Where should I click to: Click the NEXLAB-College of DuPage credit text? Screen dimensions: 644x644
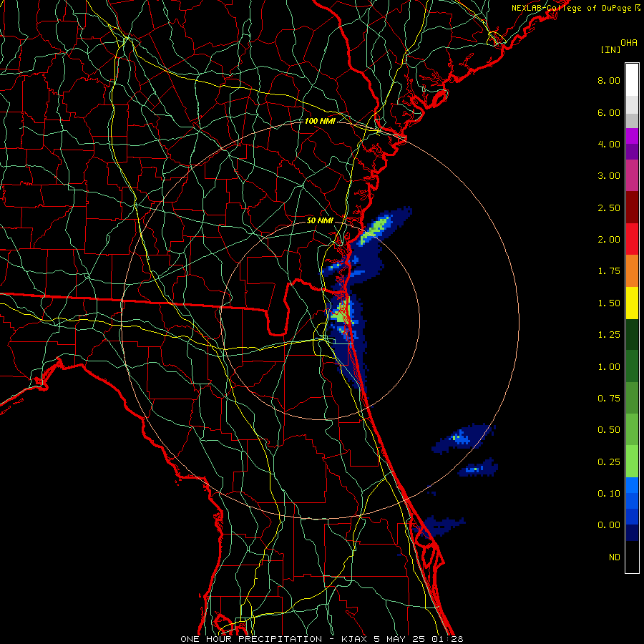[576, 8]
